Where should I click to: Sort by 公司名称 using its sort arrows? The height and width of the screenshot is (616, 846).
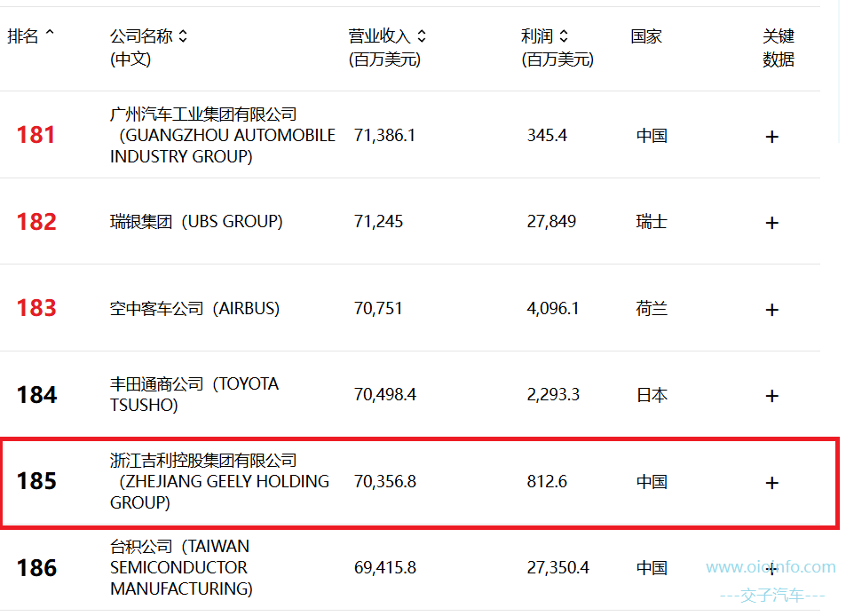(x=183, y=36)
